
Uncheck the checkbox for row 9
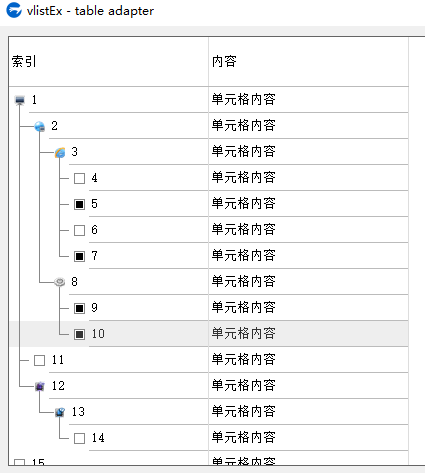79,308
